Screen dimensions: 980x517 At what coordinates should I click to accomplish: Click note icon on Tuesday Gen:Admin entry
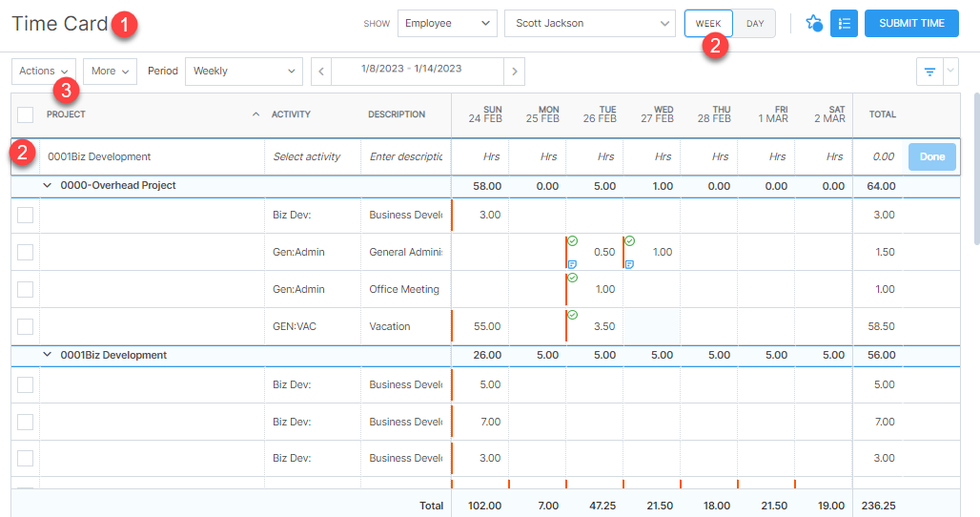pyautogui.click(x=572, y=264)
